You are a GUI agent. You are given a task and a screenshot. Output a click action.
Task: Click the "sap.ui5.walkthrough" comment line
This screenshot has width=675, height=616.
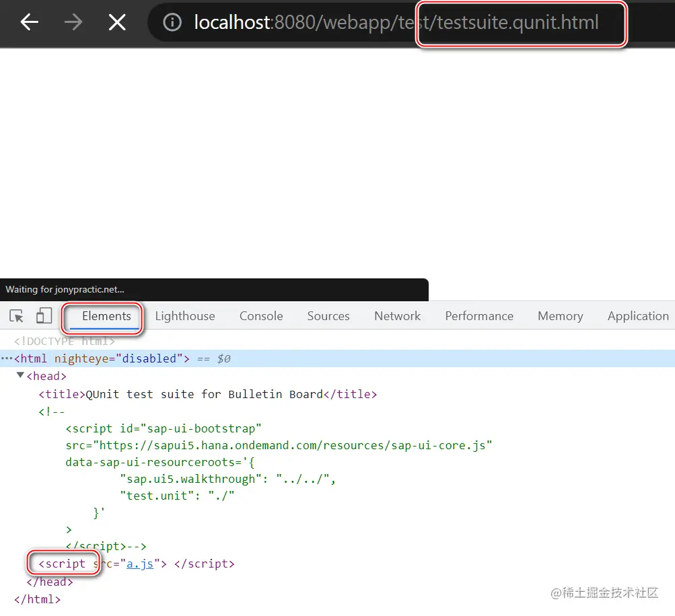click(x=227, y=479)
